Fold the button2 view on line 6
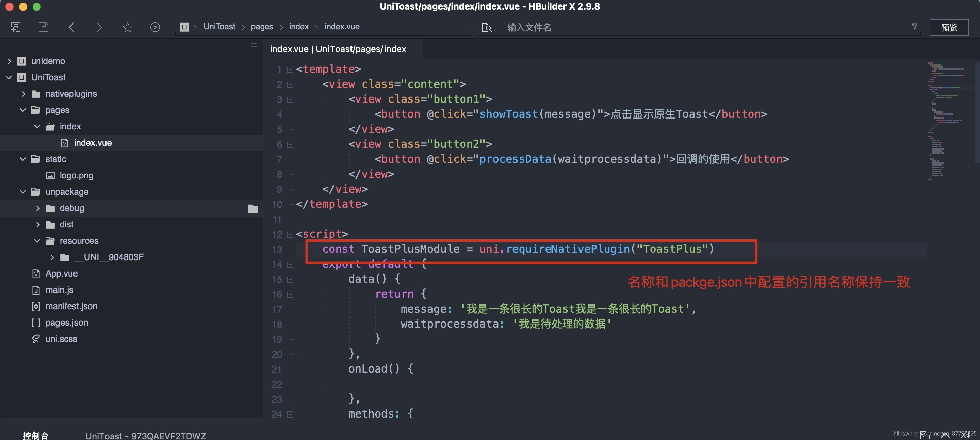The width and height of the screenshot is (980, 440). [x=290, y=145]
